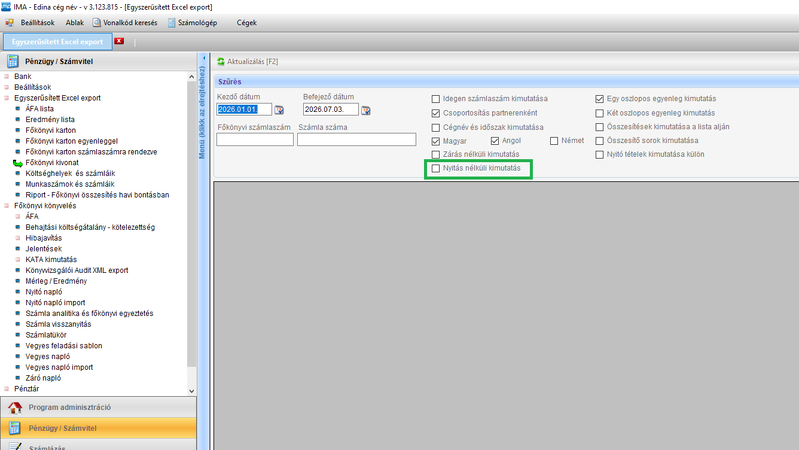Uncheck the Angol language checkbox
799x450 pixels.
click(x=495, y=141)
